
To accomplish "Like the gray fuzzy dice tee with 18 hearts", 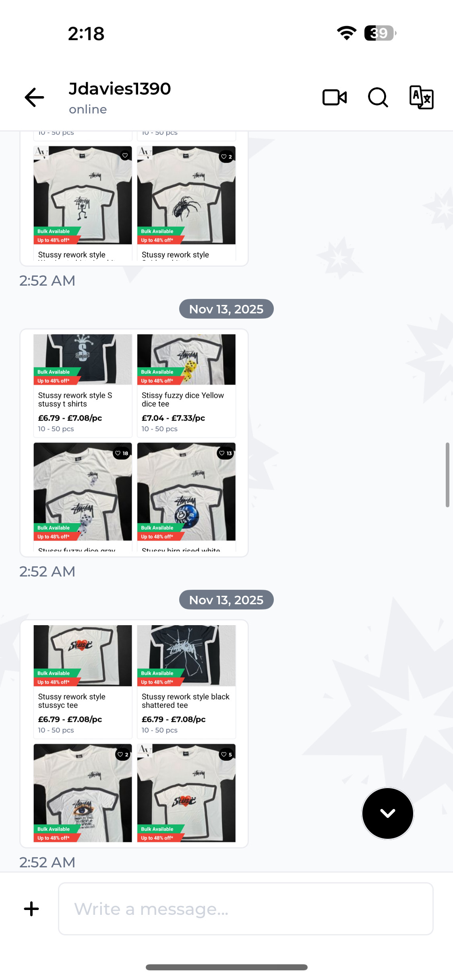I will (x=122, y=453).
